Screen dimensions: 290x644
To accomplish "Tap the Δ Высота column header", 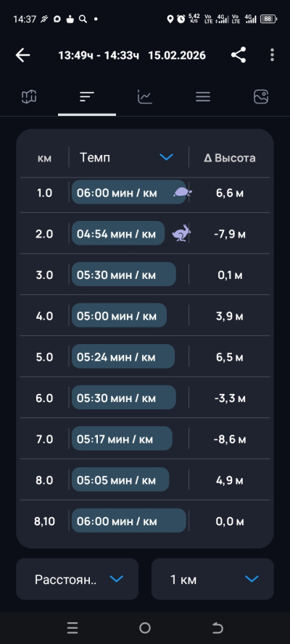I will [230, 158].
